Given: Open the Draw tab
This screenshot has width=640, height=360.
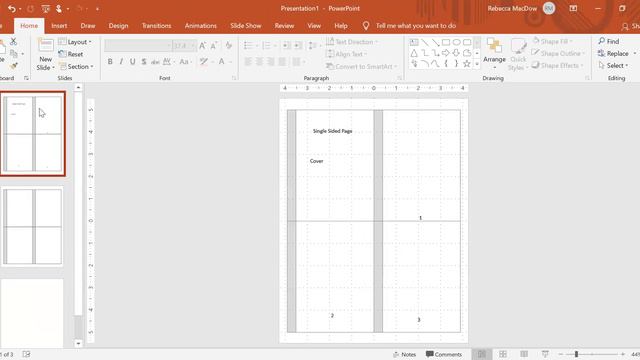Looking at the screenshot, I should tap(88, 26).
